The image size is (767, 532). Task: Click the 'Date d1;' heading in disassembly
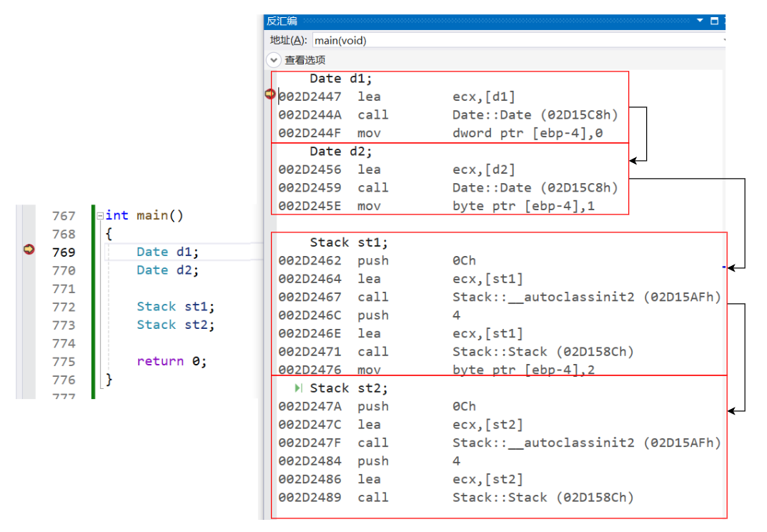point(340,79)
